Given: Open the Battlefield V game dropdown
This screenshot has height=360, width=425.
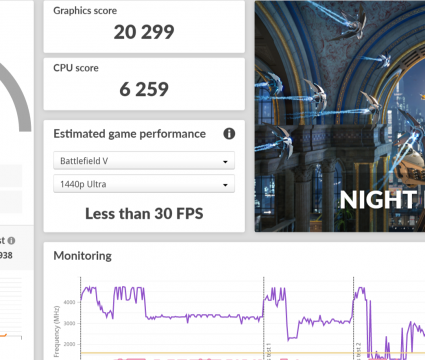Looking at the screenshot, I should pyautogui.click(x=144, y=161).
